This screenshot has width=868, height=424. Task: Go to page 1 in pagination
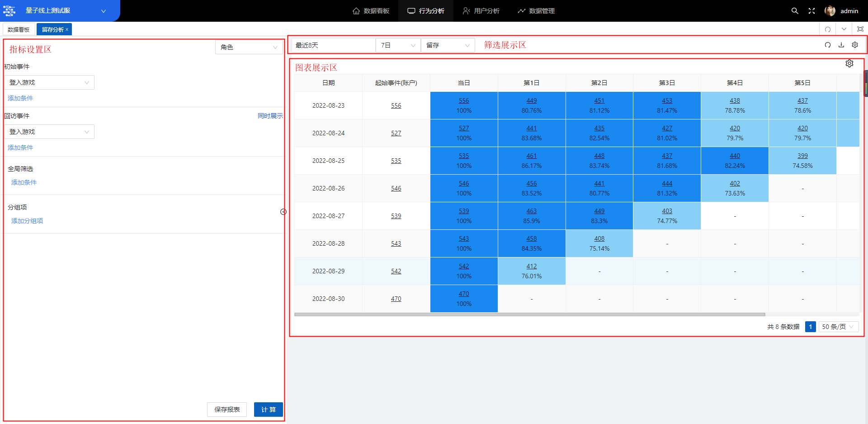pyautogui.click(x=811, y=327)
